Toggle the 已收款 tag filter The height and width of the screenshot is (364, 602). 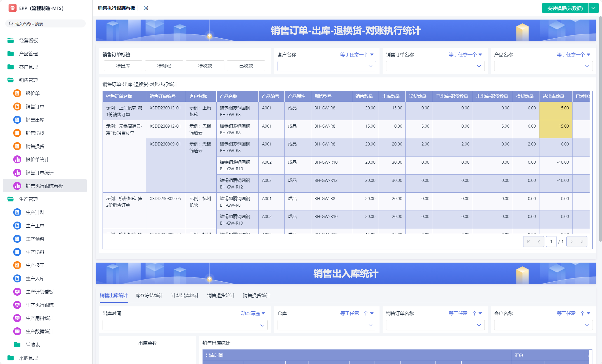point(246,66)
